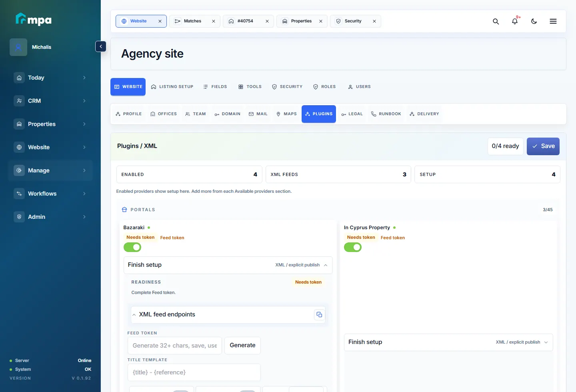Toggle dark mode moon icon

pos(534,21)
